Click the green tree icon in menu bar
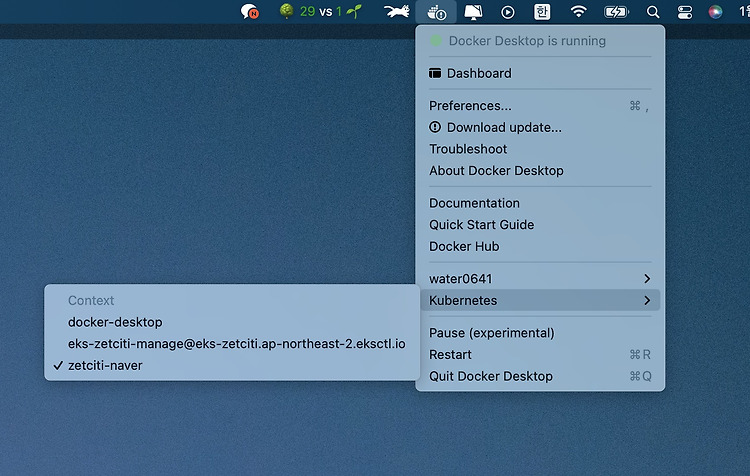The width and height of the screenshot is (750, 476). click(287, 11)
